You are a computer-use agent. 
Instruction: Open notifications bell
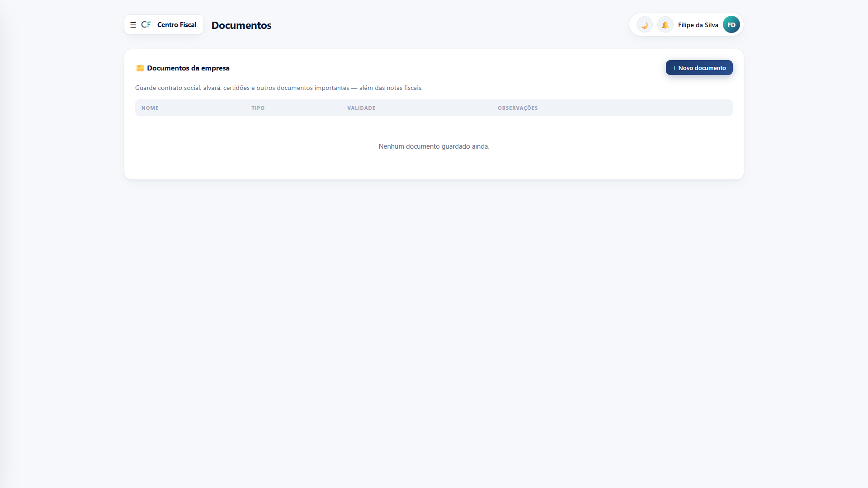[x=665, y=25]
